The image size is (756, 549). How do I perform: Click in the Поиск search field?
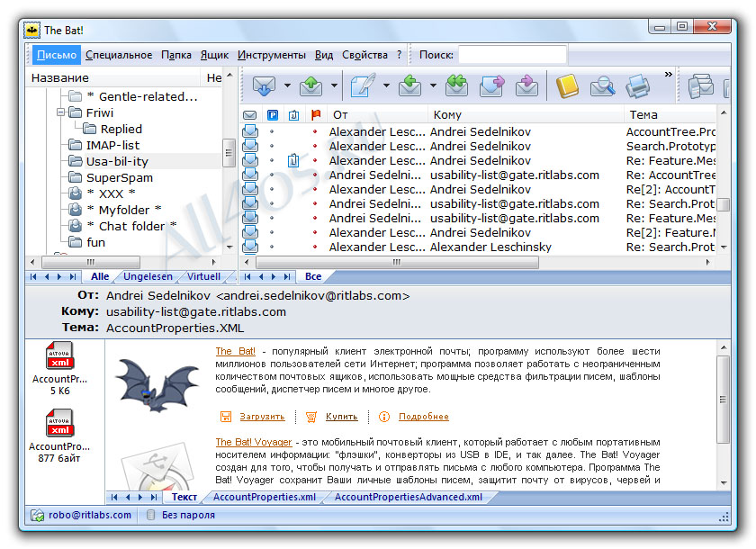pyautogui.click(x=512, y=55)
